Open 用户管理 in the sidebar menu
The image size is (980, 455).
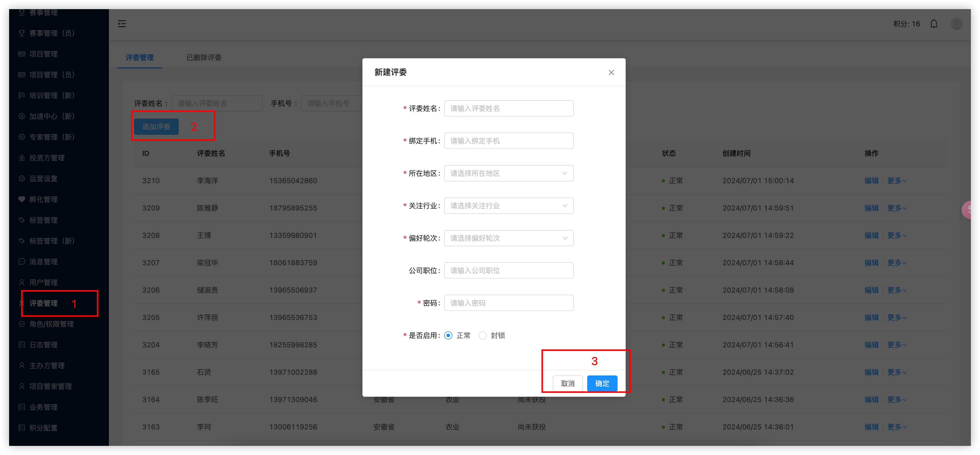coord(43,282)
